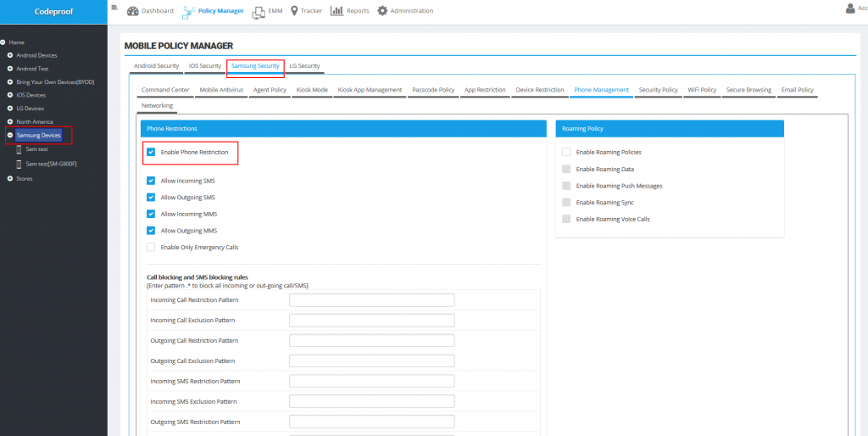Viewport: 868px width, 436px height.
Task: Check Enable Roaming Voice Calls
Action: point(565,219)
